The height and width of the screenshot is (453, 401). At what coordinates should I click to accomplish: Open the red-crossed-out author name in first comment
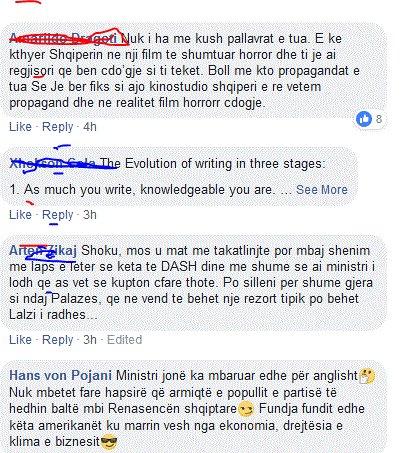coord(63,38)
